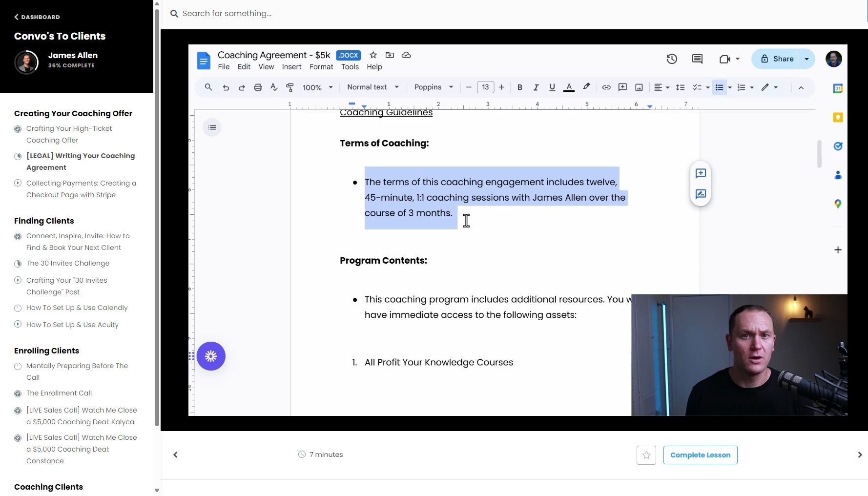Undo the last edit
The image size is (868, 496).
point(226,87)
